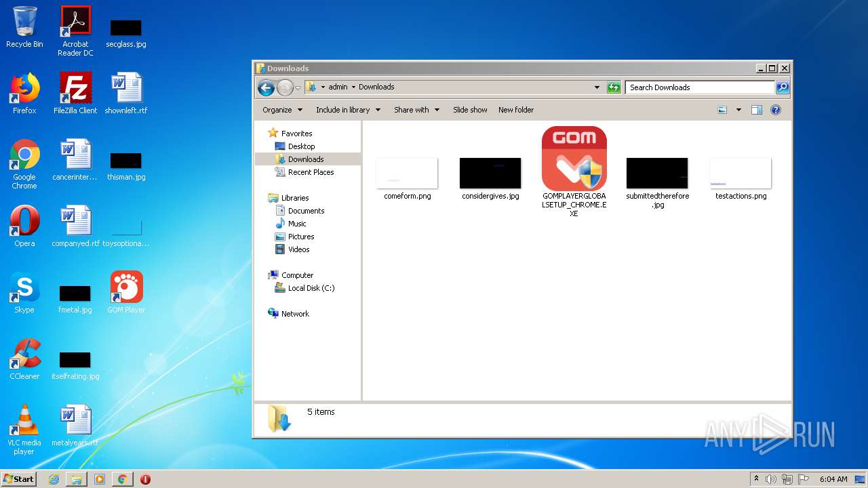Click the Slide show button
The height and width of the screenshot is (488, 868).
(470, 110)
